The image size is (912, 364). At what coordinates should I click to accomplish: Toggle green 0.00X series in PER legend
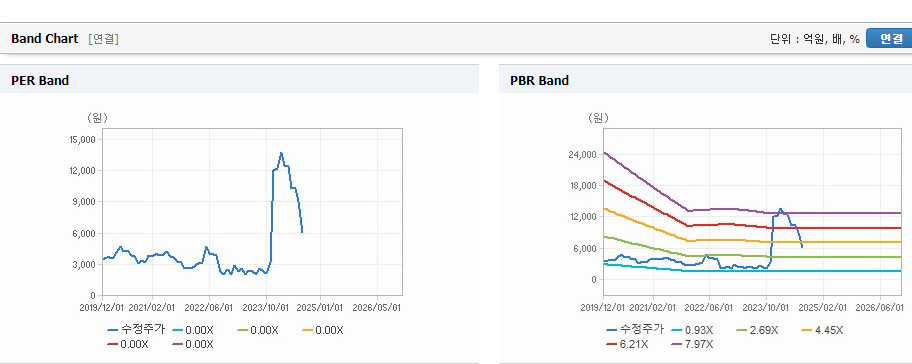pos(258,330)
